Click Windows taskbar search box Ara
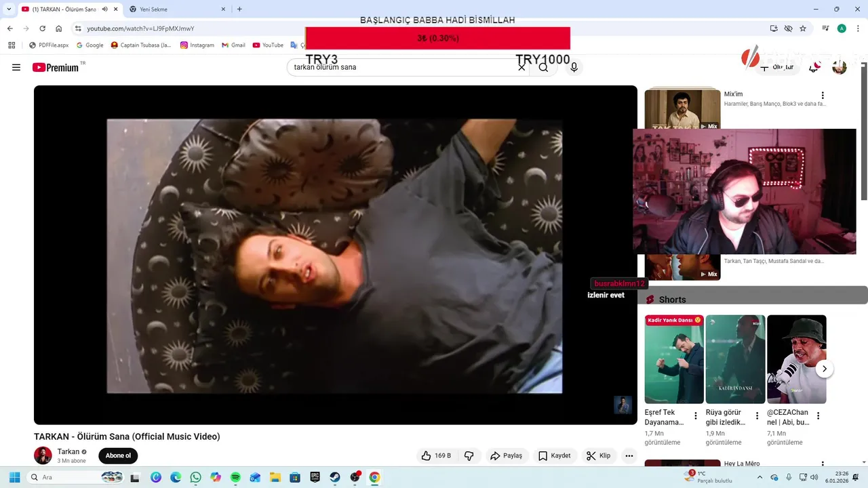Image resolution: width=868 pixels, height=488 pixels. [76, 477]
